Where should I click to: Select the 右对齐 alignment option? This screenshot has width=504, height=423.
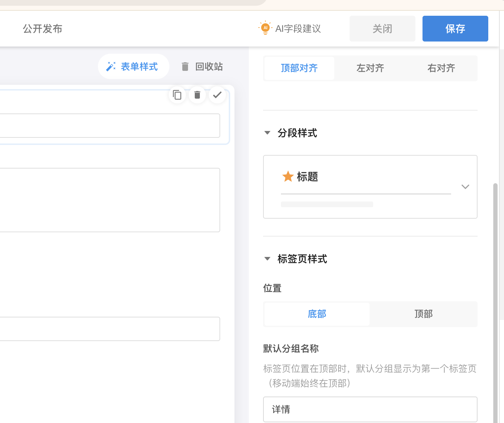(x=441, y=68)
